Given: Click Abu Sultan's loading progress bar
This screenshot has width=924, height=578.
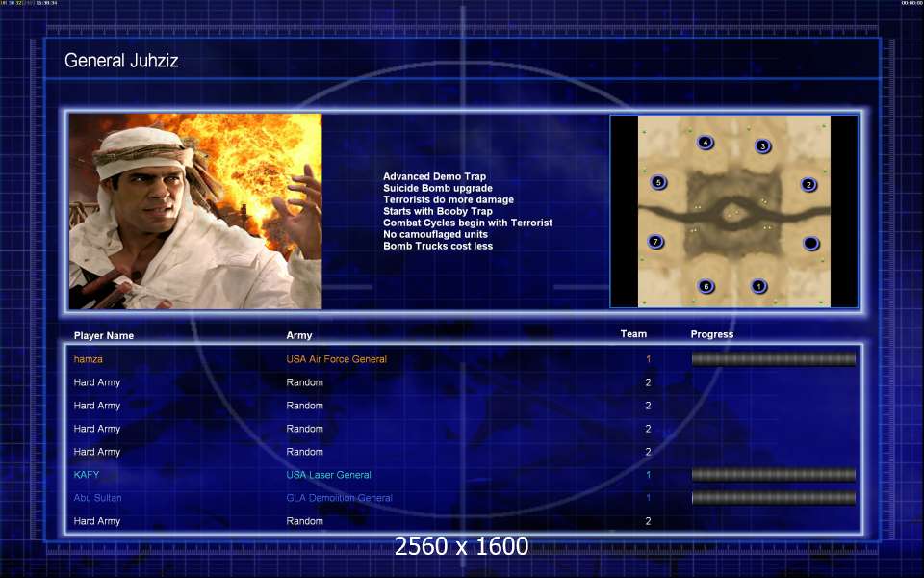Looking at the screenshot, I should tap(774, 498).
